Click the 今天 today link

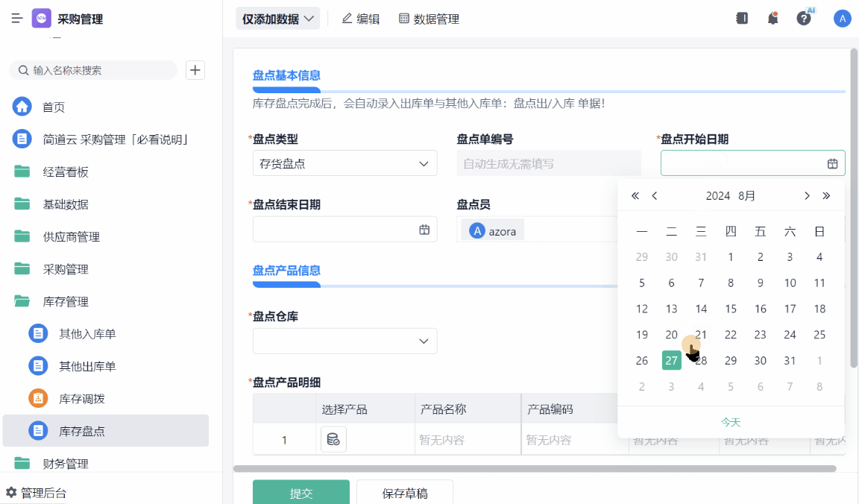coord(731,422)
